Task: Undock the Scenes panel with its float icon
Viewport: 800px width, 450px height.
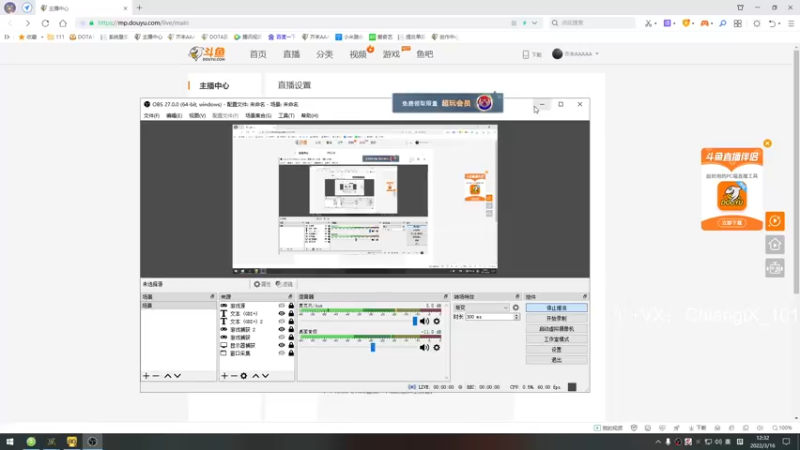Action: click(212, 296)
